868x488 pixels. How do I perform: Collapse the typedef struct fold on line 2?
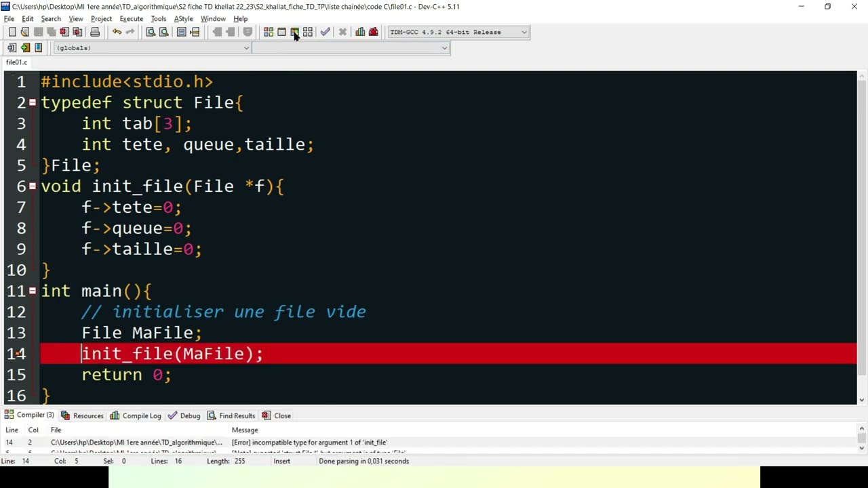[x=32, y=102]
